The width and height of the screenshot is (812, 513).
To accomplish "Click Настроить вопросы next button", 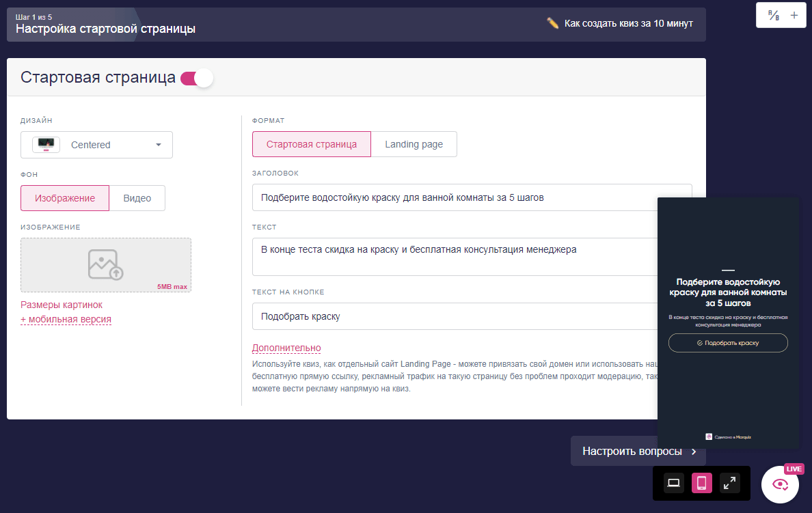I will (638, 451).
